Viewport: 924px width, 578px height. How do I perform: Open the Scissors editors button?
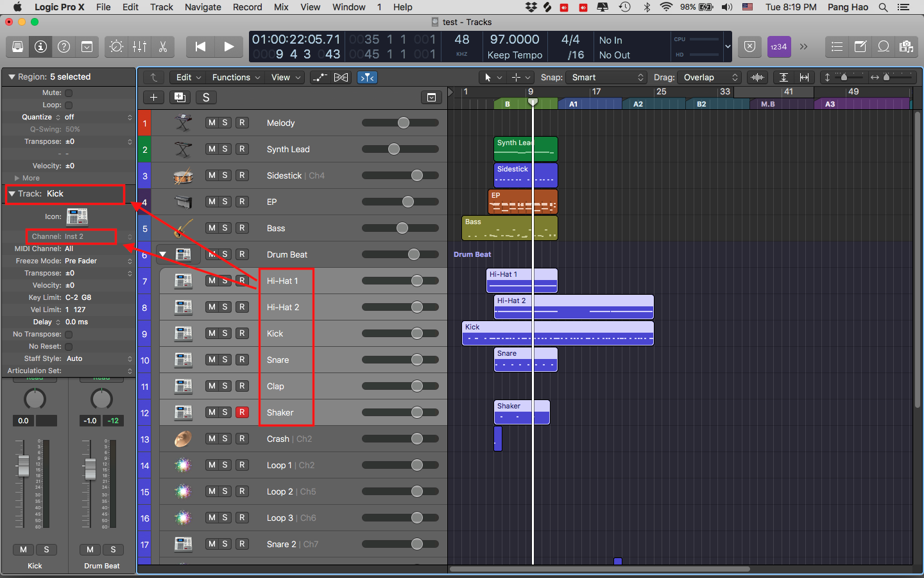(x=162, y=46)
